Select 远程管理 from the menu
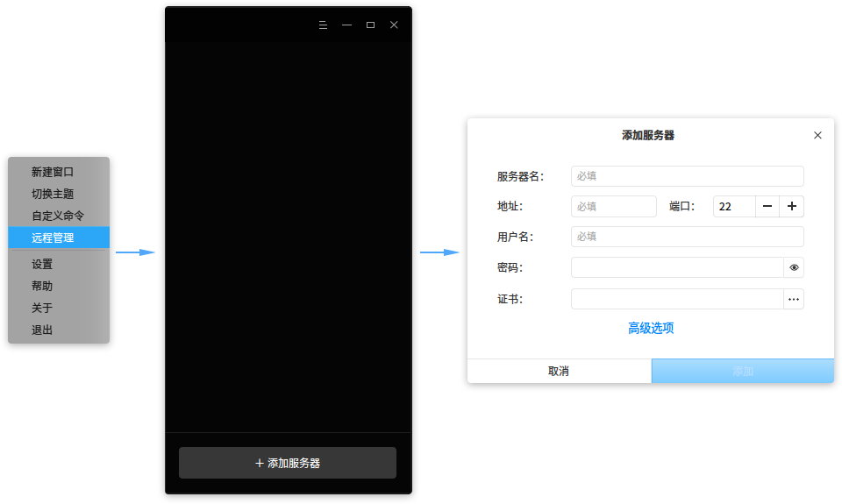Viewport: 842px width, 504px height. tap(58, 238)
